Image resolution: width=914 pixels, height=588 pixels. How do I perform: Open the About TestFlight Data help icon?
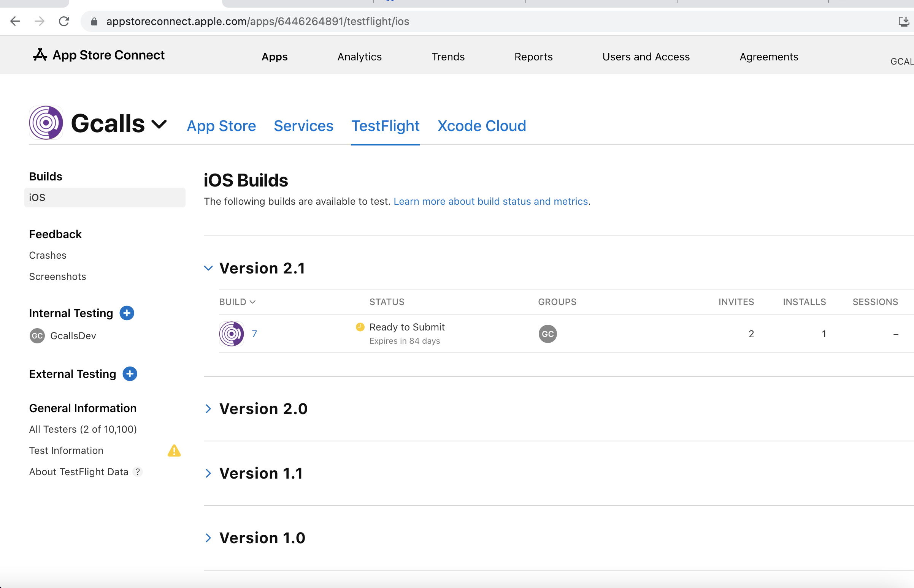(x=138, y=472)
